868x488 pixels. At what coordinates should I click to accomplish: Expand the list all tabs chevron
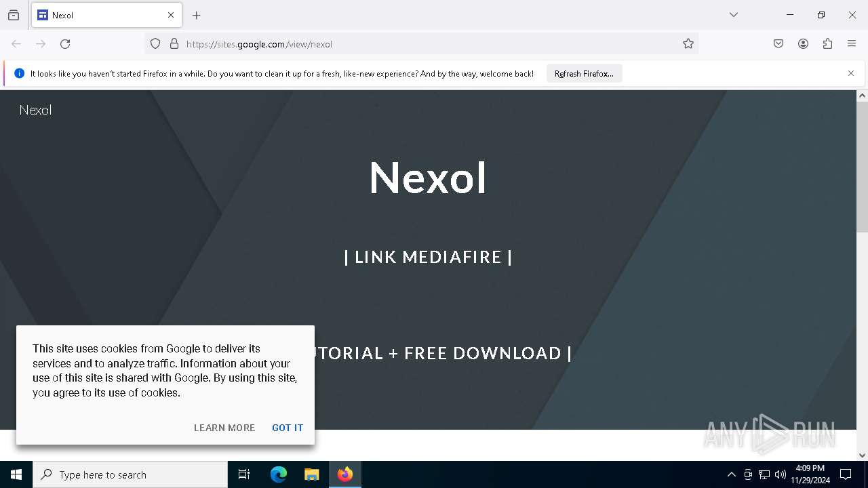coord(734,15)
